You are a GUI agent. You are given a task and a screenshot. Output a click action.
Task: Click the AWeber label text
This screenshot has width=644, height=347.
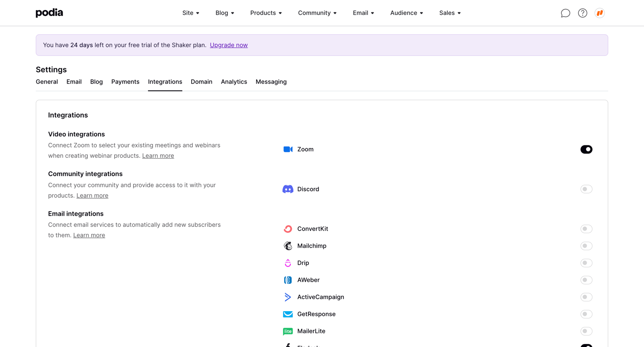308,280
